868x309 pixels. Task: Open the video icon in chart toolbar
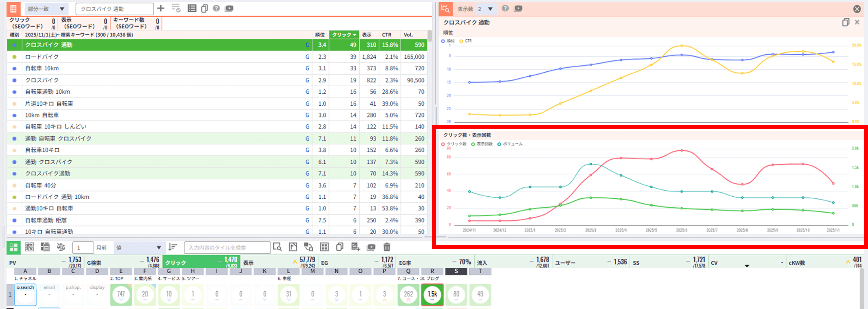click(x=518, y=8)
